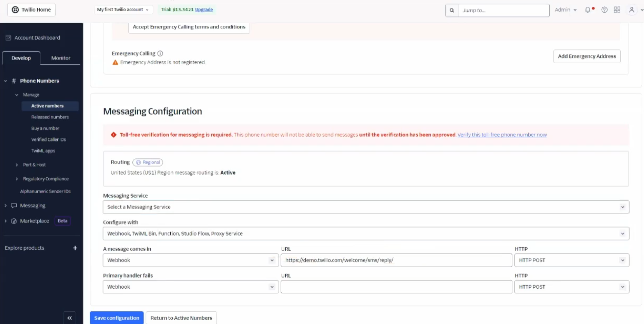
Task: Collapse the Manage subsection chevron
Action: 17,95
